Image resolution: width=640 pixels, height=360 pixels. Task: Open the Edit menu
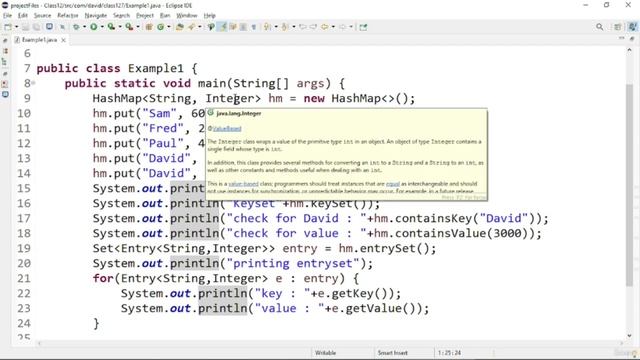23,16
